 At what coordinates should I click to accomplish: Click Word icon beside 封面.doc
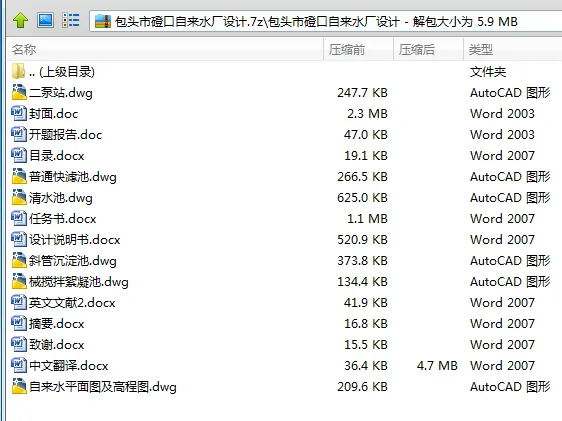click(x=19, y=114)
